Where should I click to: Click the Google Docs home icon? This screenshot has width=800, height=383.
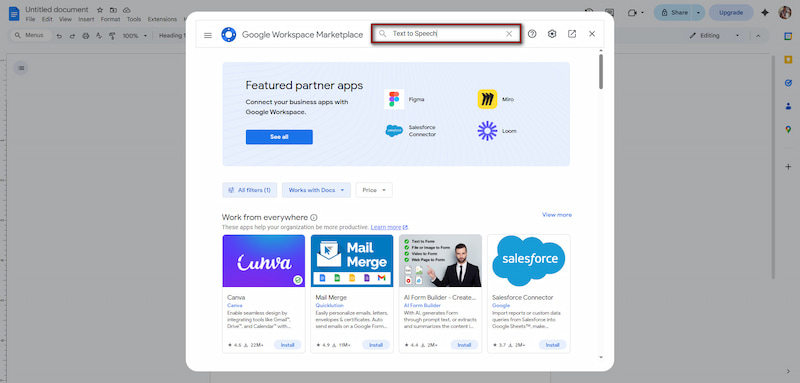pos(14,13)
